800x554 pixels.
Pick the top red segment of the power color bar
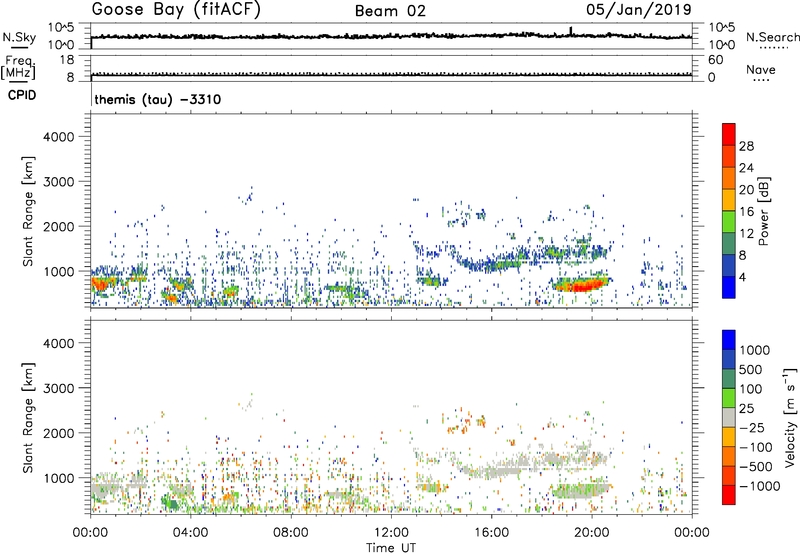729,134
